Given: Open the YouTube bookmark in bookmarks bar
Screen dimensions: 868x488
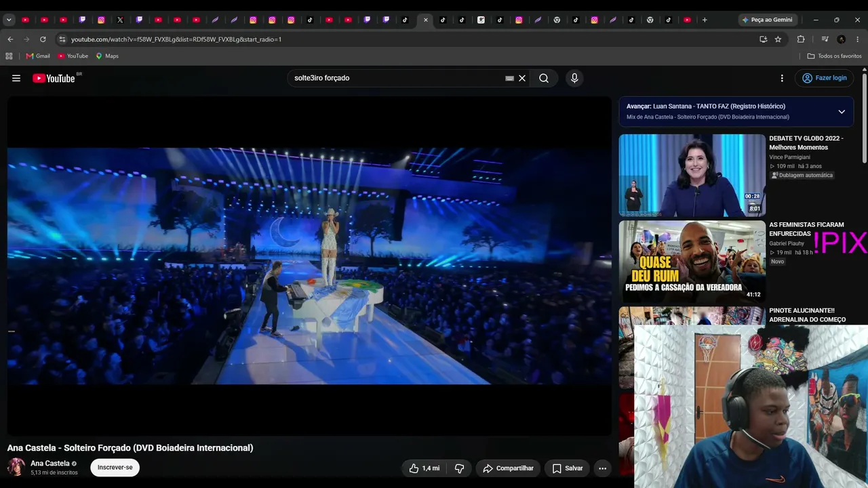Looking at the screenshot, I should 73,56.
